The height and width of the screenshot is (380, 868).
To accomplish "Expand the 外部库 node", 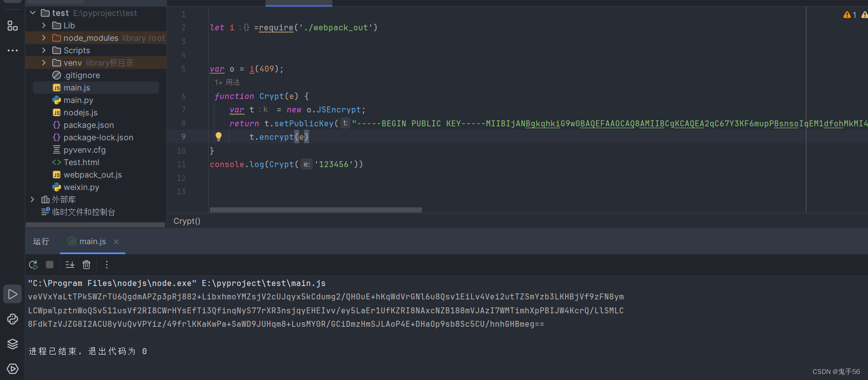I will 33,199.
